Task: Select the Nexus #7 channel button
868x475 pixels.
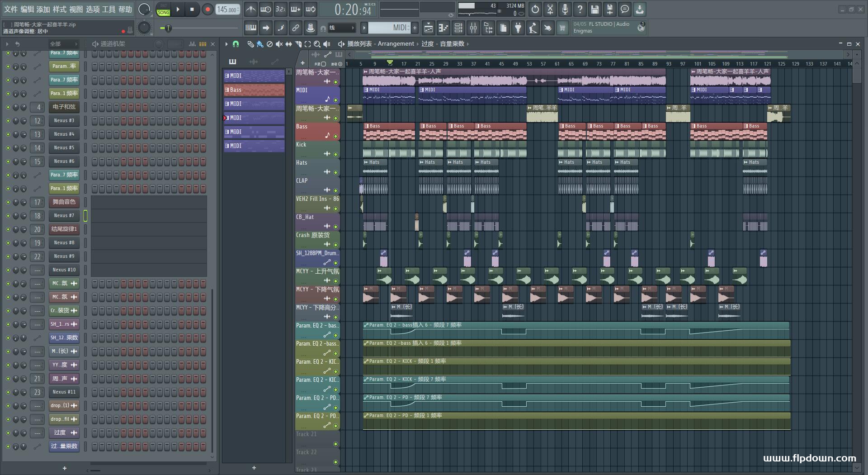Action: [64, 216]
